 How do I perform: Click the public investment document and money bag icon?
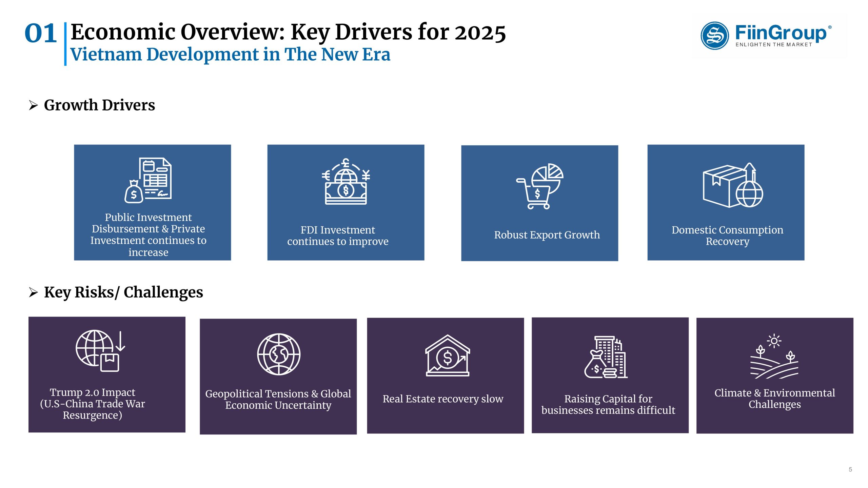point(148,180)
